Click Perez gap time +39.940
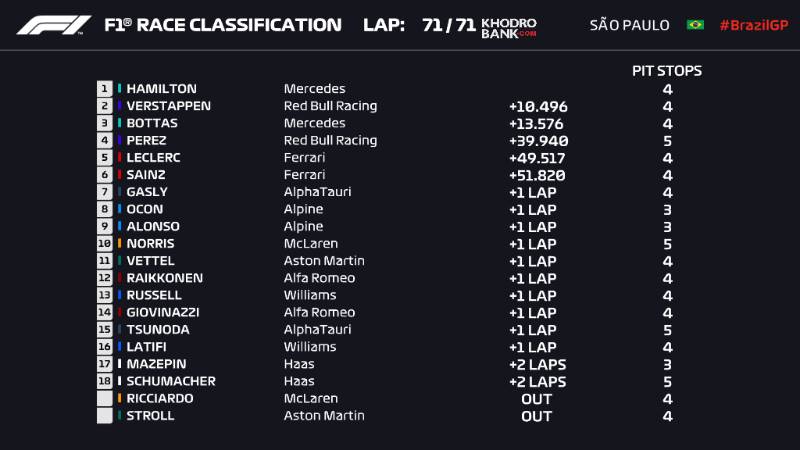800x450 pixels. pos(538,141)
